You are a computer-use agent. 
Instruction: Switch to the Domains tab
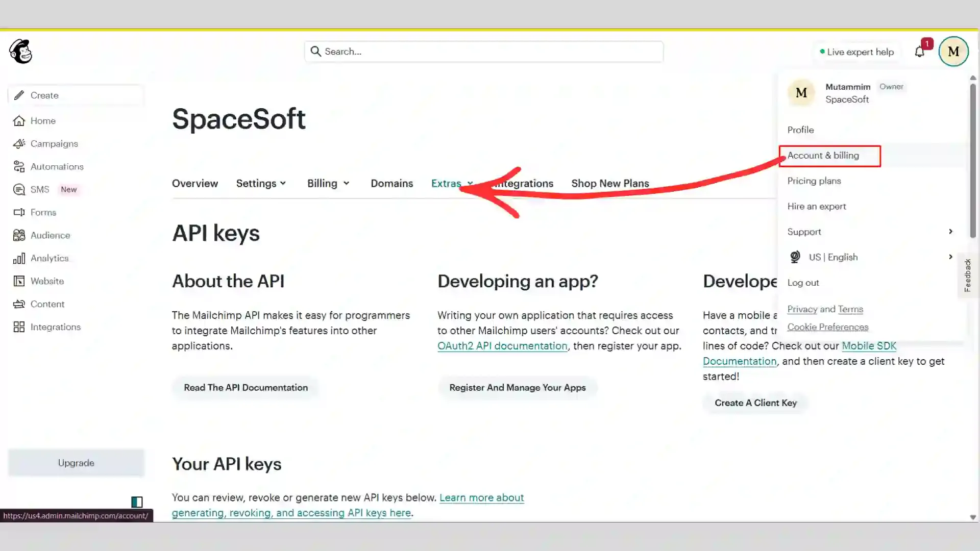coord(391,183)
